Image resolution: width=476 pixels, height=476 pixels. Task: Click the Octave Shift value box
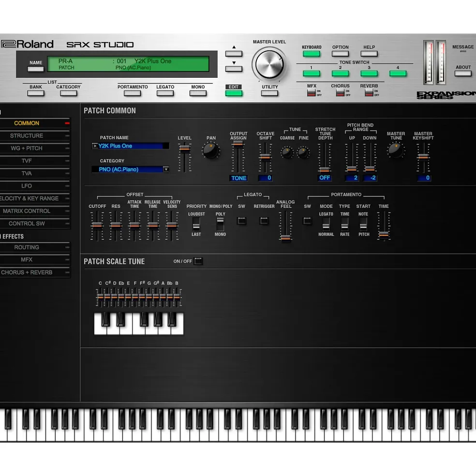[266, 178]
